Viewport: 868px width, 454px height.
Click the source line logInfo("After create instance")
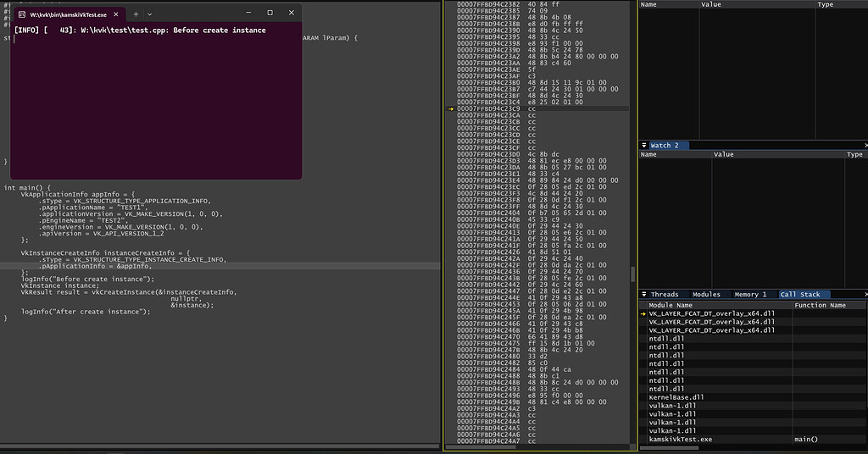(86, 312)
